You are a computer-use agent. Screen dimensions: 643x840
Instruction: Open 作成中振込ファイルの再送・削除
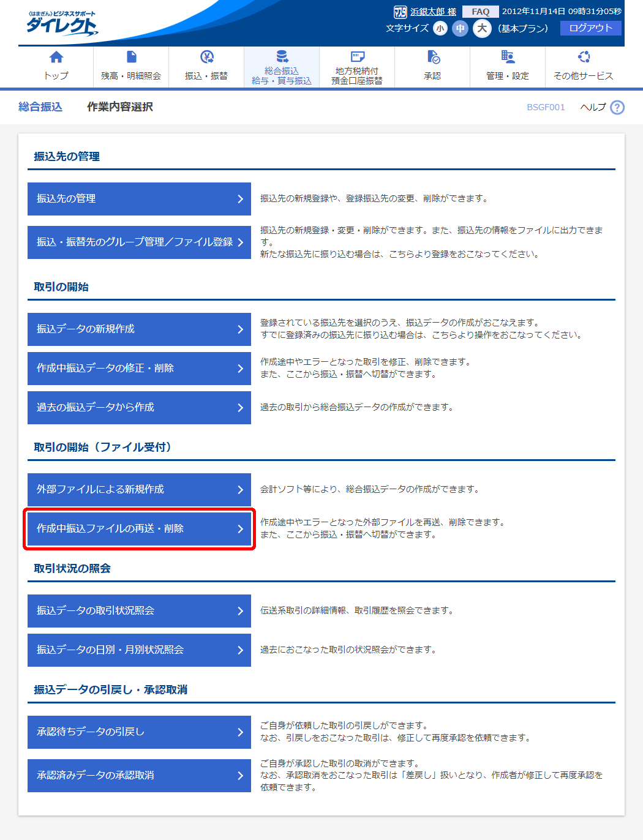[x=139, y=529]
